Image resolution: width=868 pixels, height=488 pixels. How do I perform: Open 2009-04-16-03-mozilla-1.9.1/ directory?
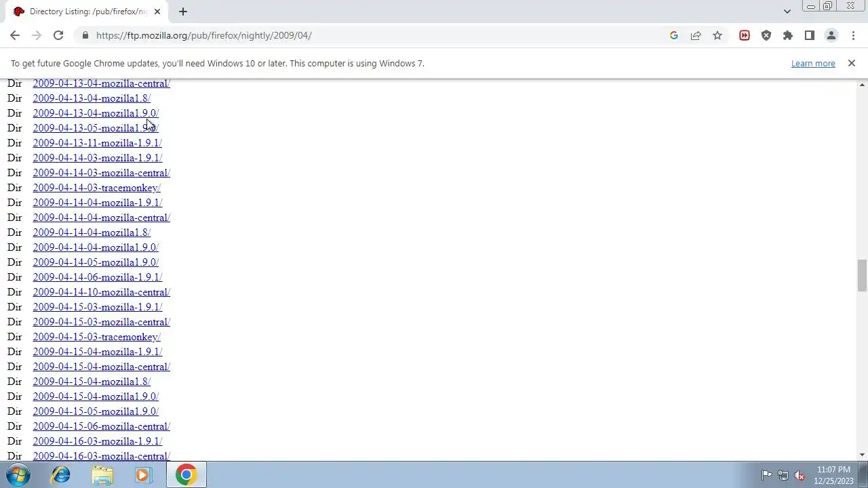pos(98,441)
